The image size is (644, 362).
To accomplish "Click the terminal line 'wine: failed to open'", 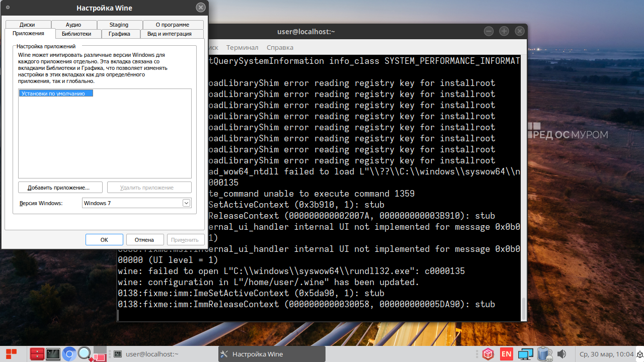I will coord(291,271).
